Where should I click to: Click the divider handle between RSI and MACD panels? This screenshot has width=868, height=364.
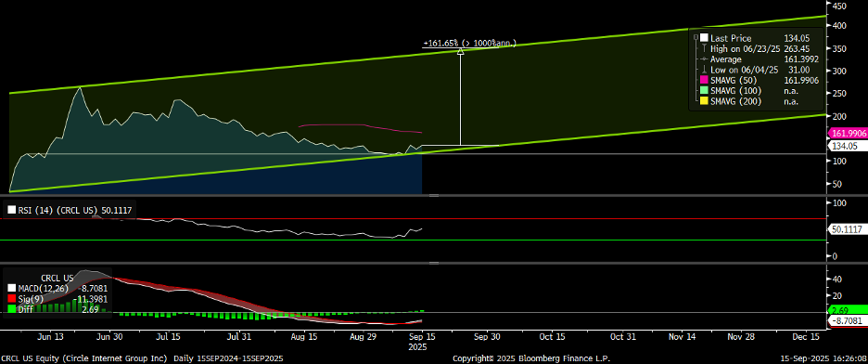pos(434,263)
